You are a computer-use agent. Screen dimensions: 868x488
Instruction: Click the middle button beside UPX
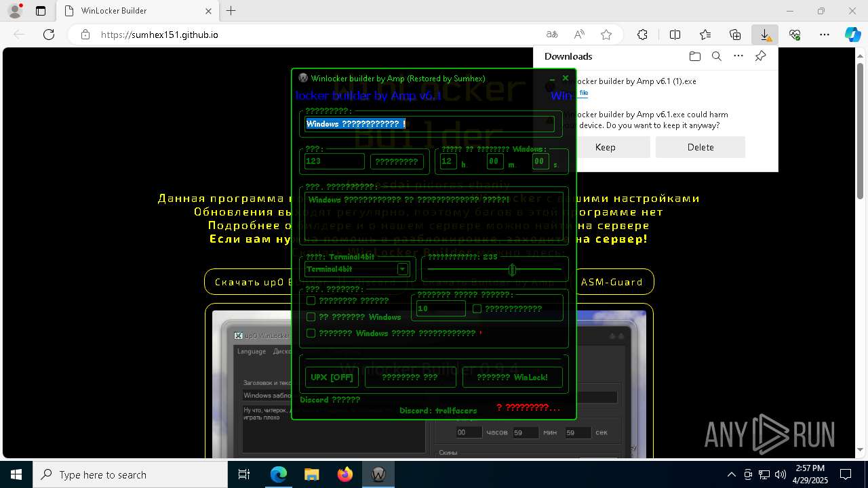410,377
